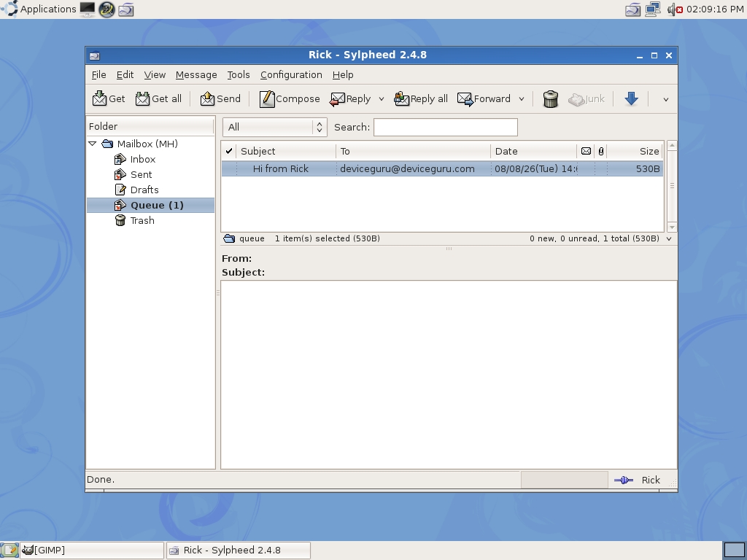Viewport: 747px width, 560px height.
Task: Click the online status plug icon
Action: pos(624,480)
